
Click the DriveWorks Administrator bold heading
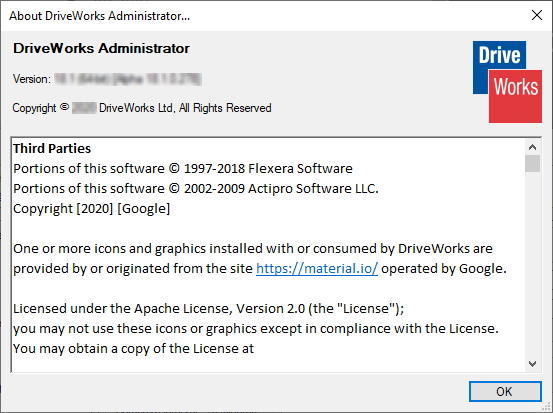click(x=101, y=48)
